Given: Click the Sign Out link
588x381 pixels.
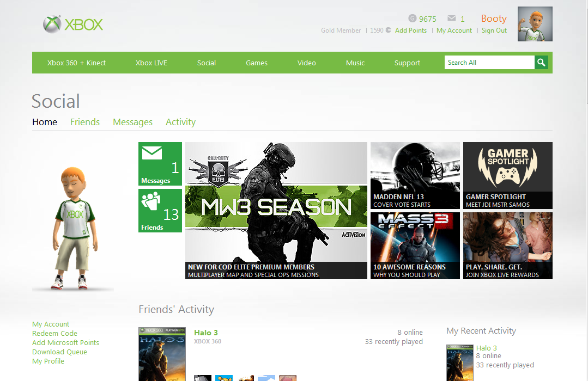Looking at the screenshot, I should (x=494, y=30).
